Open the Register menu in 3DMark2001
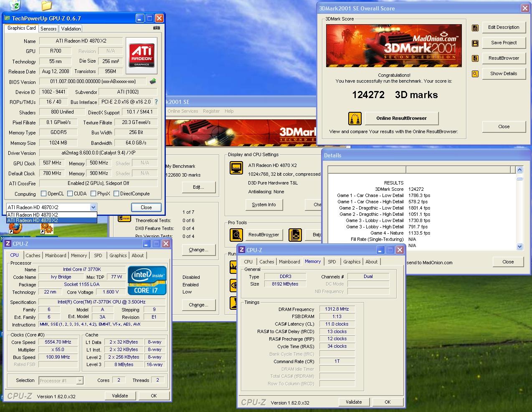The width and height of the screenshot is (532, 412). pos(211,111)
